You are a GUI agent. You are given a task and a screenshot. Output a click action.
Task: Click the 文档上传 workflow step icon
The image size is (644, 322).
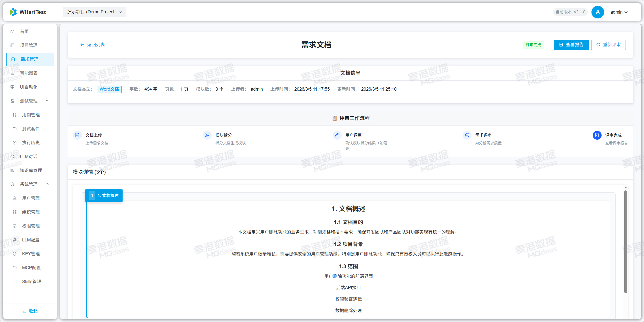point(77,135)
